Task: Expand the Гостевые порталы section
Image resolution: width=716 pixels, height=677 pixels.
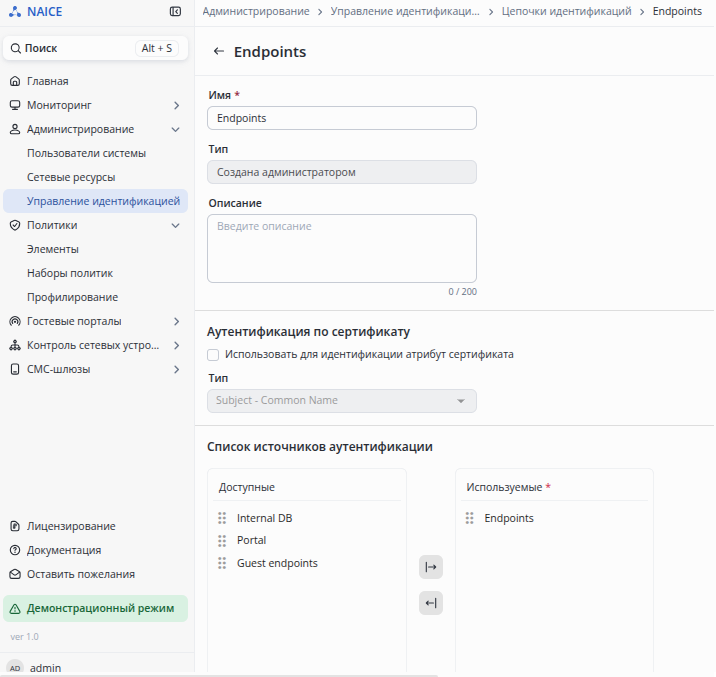Action: tap(95, 321)
